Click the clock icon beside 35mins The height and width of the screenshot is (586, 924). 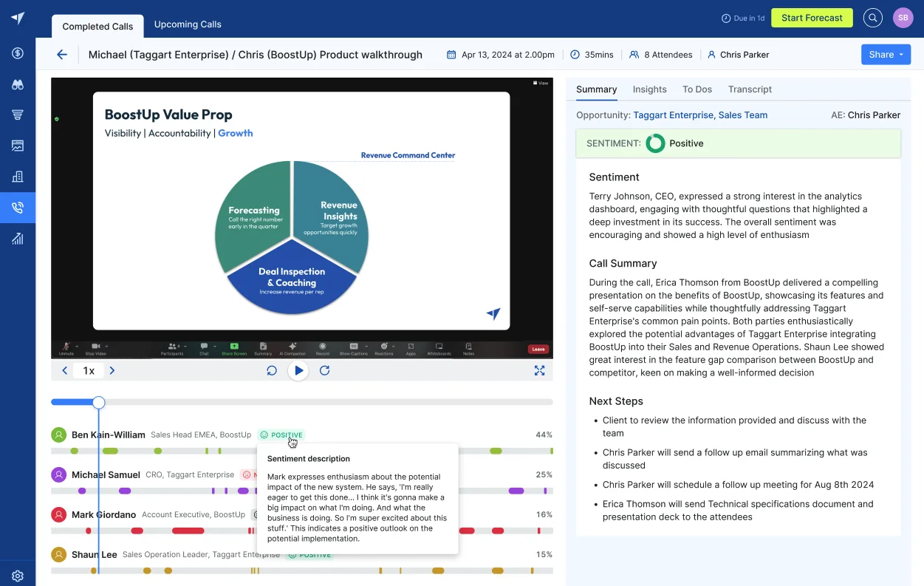[575, 55]
